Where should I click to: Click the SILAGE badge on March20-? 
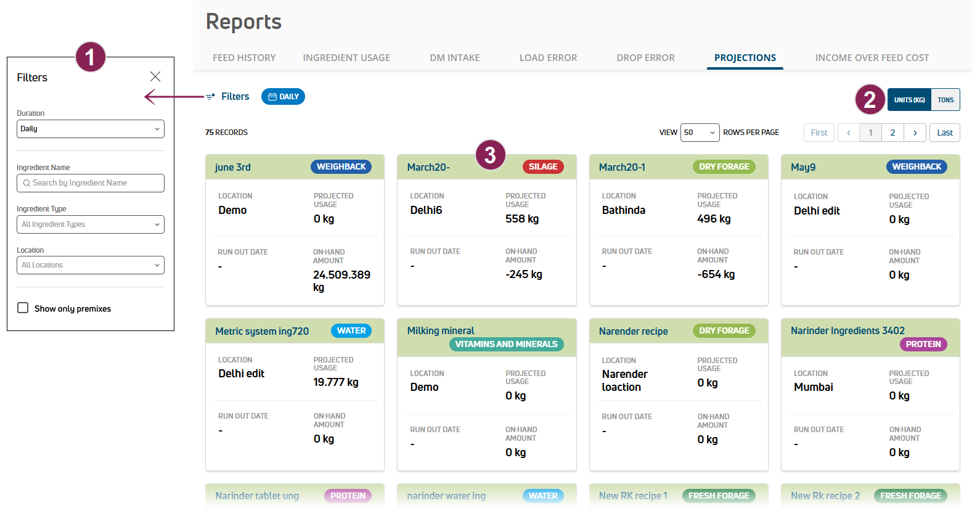point(542,167)
